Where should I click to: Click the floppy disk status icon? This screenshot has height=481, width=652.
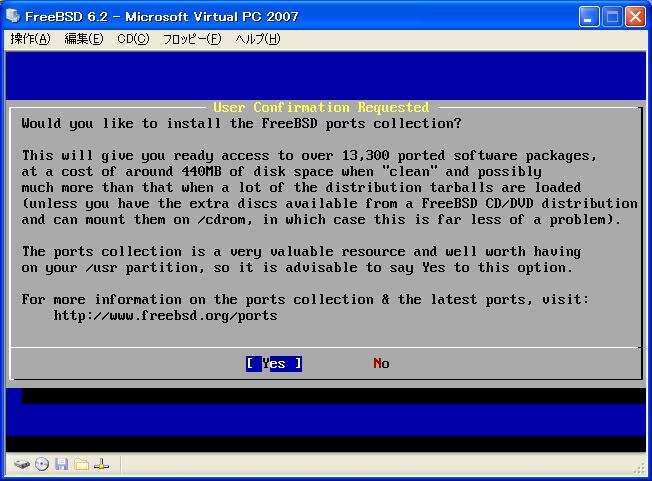point(62,464)
